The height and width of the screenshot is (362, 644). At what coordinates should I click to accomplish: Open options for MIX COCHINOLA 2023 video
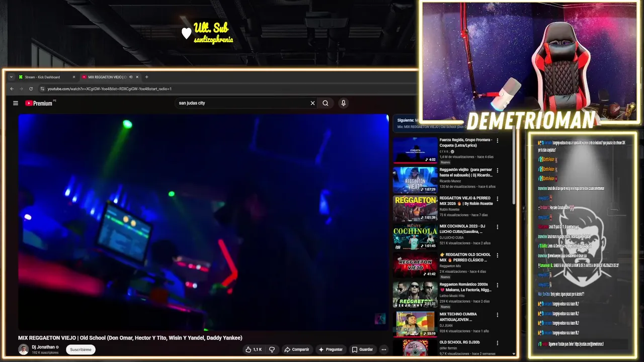498,227
